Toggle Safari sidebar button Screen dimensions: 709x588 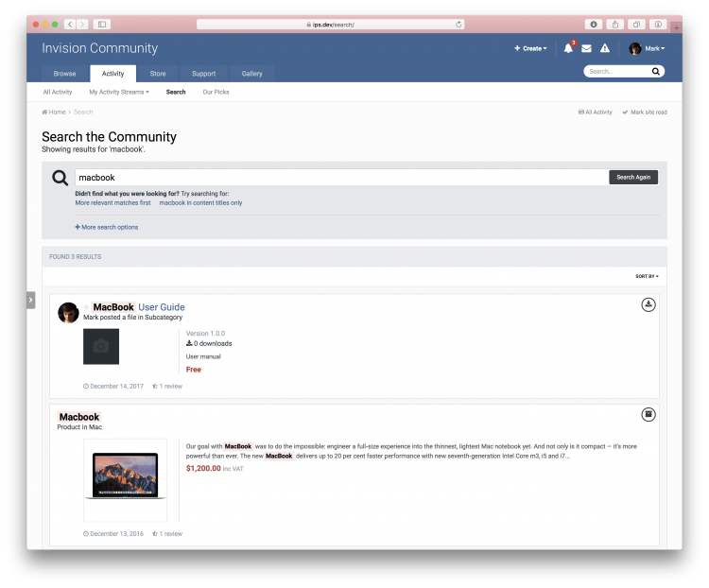[102, 25]
